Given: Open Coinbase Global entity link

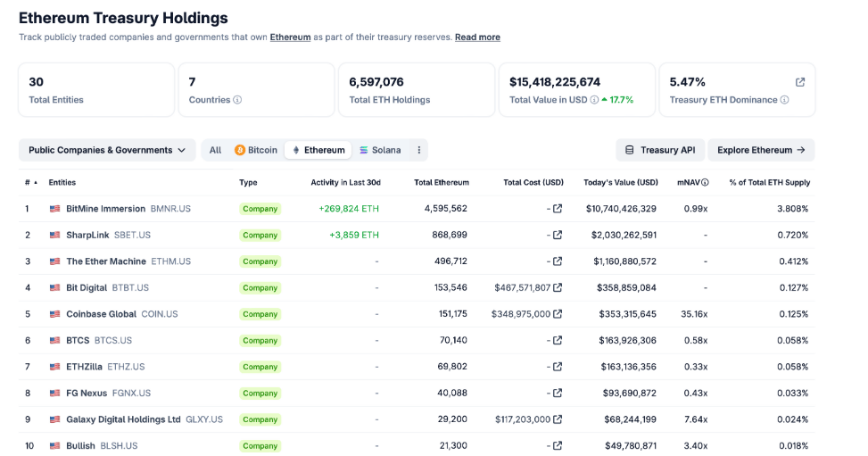Looking at the screenshot, I should (x=102, y=314).
